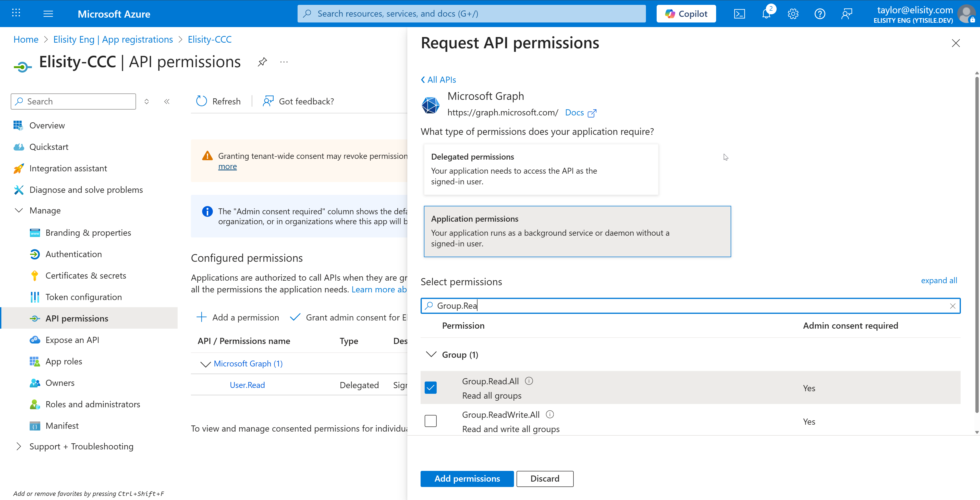Clear the permissions search box
Image resolution: width=980 pixels, height=500 pixels.
(952, 306)
